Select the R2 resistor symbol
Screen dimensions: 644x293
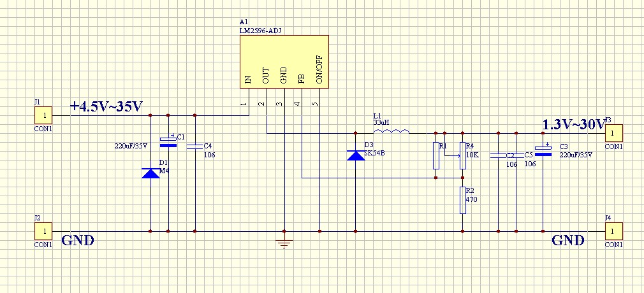pyautogui.click(x=462, y=200)
